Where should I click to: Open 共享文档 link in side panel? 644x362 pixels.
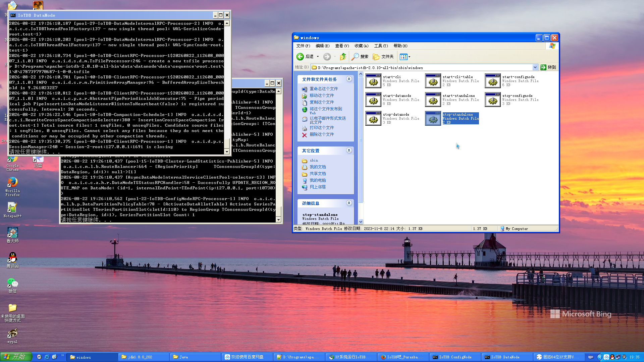pyautogui.click(x=318, y=174)
